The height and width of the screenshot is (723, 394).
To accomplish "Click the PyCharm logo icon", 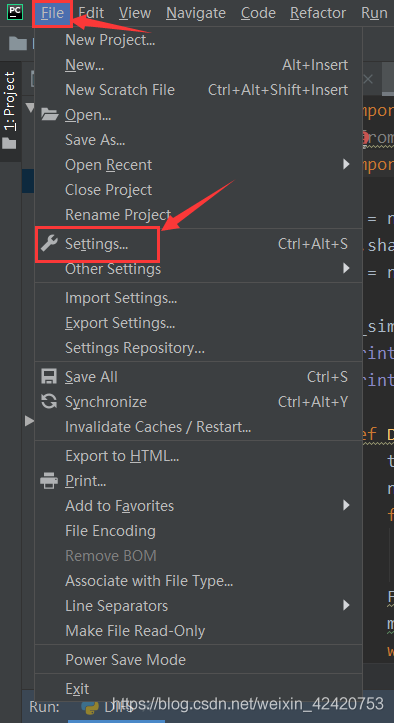I will coord(15,13).
